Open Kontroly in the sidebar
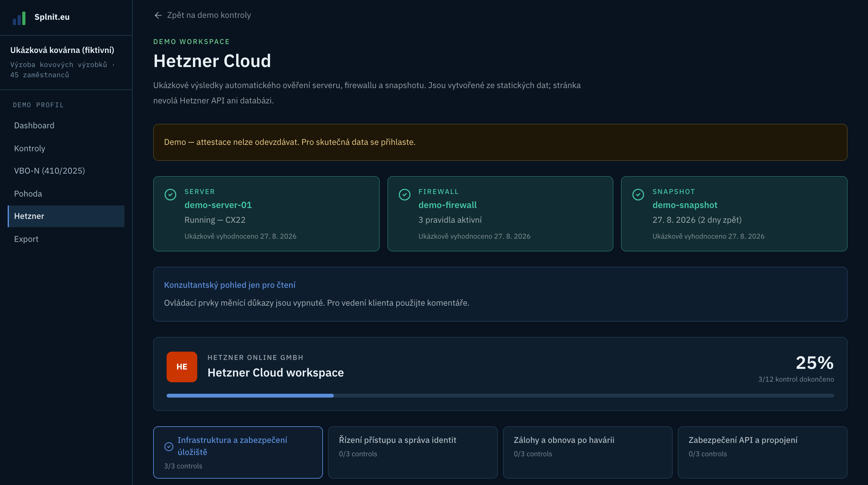 pos(66,148)
